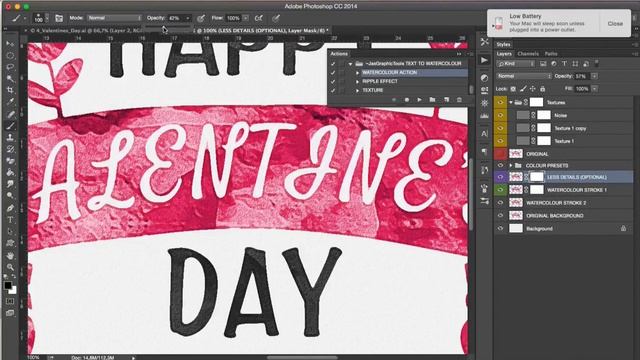Change screen mode icon in toolbox
The image size is (640, 360).
[x=10, y=313]
